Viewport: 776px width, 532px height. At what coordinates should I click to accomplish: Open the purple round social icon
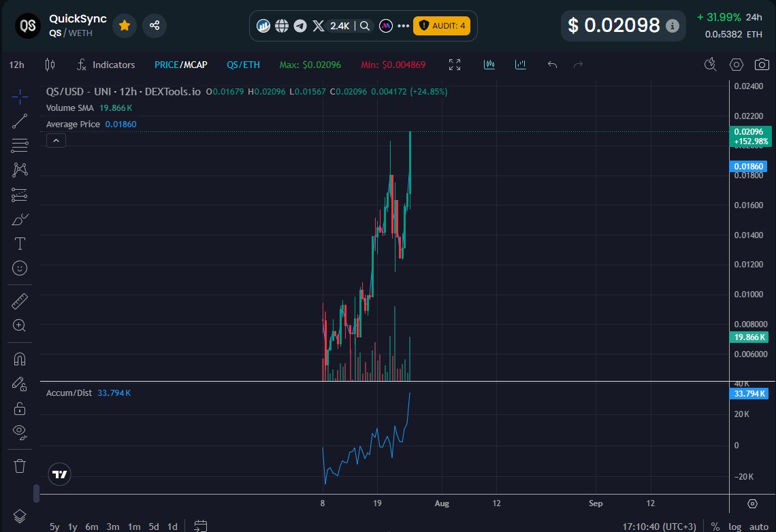click(385, 26)
